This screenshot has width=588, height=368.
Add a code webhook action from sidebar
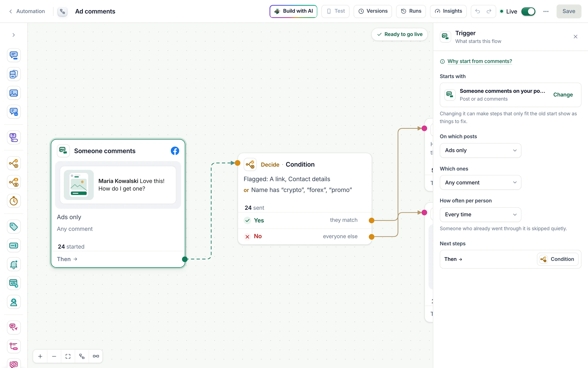click(14, 283)
